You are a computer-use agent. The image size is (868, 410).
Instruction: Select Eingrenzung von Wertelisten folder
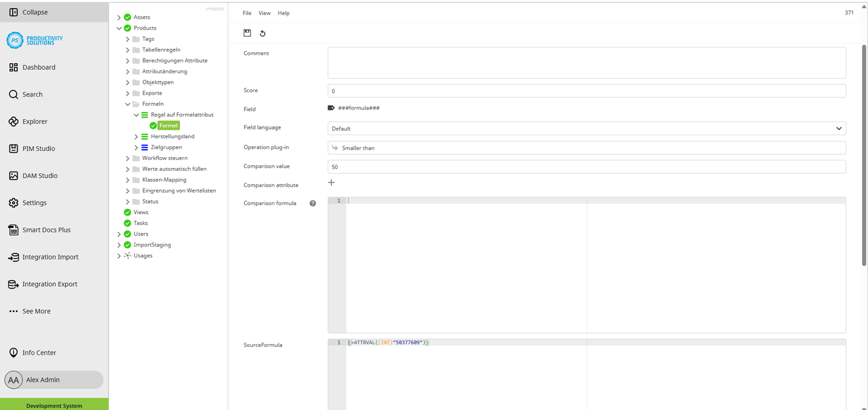click(179, 191)
